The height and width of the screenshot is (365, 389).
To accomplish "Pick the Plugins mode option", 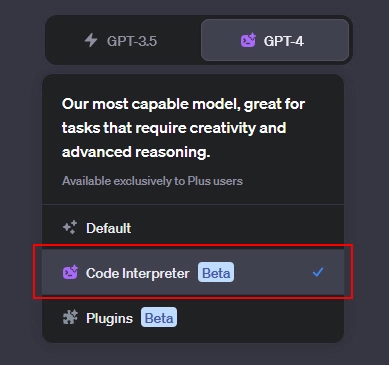I will (193, 318).
